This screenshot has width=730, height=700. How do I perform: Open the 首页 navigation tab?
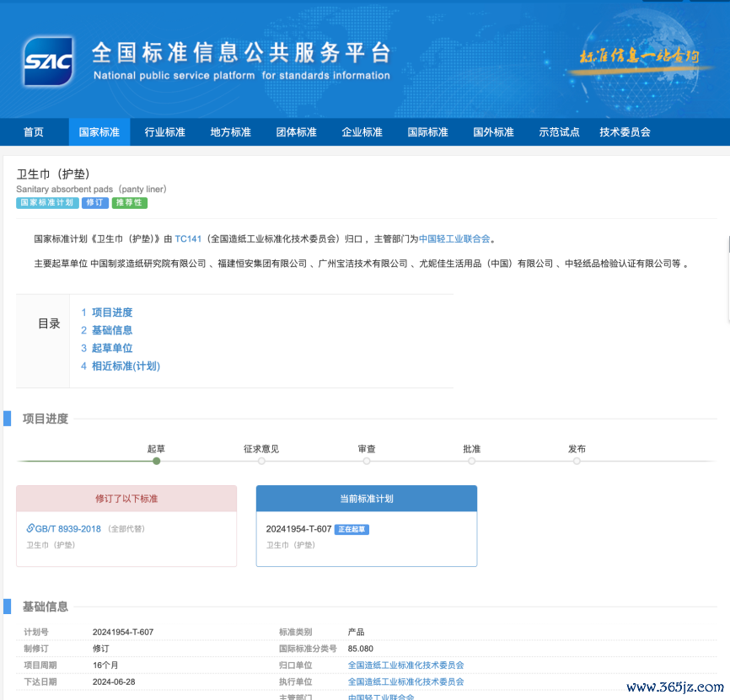tap(34, 132)
